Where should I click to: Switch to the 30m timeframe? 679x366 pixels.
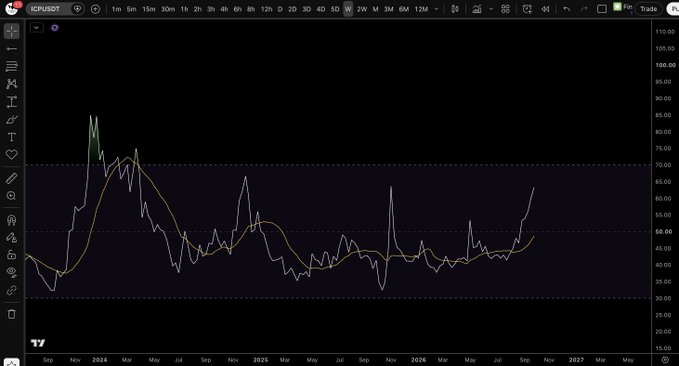168,9
